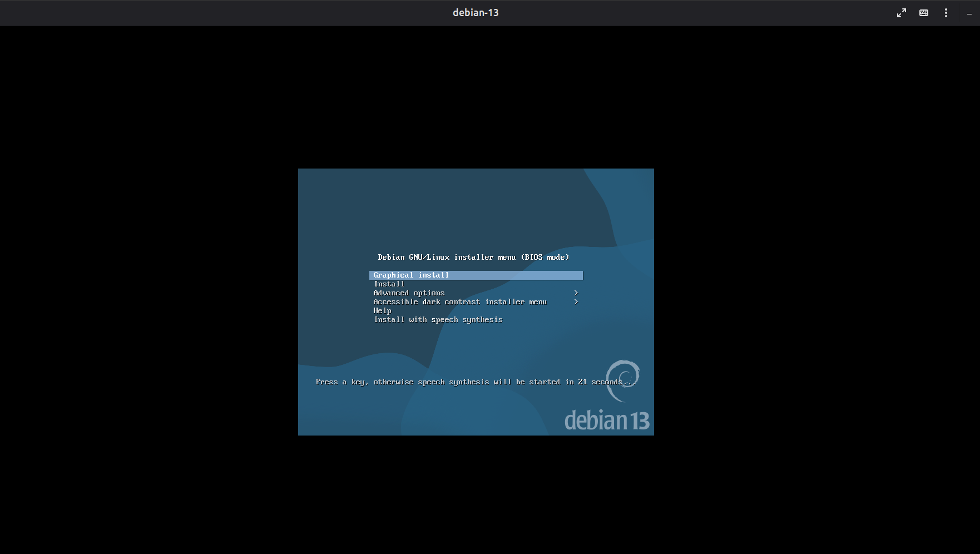Choose the plain Install menu entry
Viewport: 980px width, 554px height.
tap(389, 284)
